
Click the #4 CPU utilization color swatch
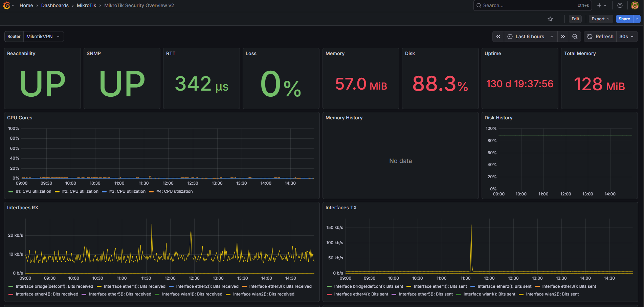[151, 192]
